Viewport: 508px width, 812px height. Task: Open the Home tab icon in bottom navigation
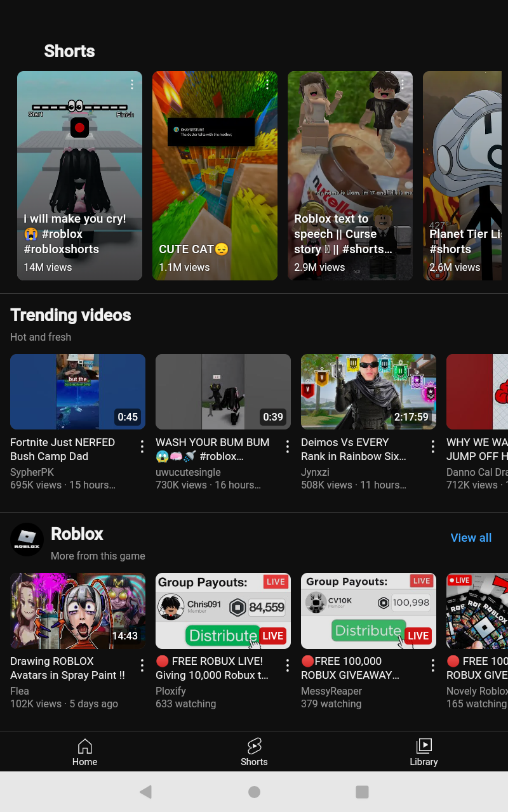[84, 752]
